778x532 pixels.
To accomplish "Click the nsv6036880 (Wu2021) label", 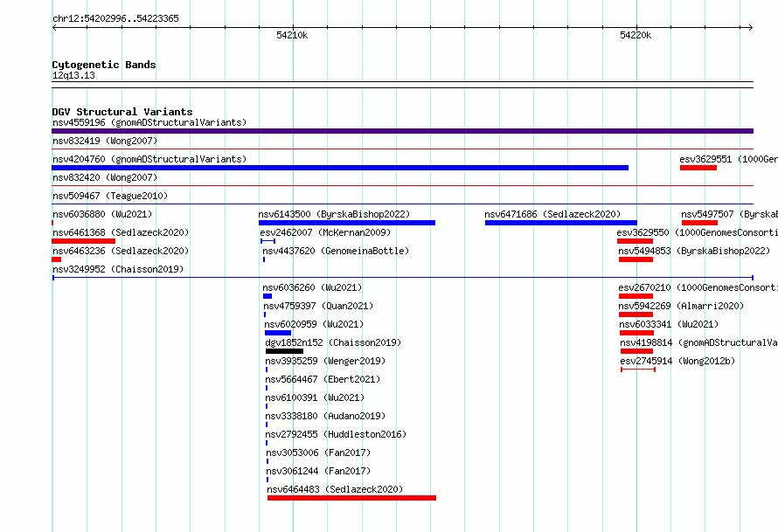I will click(x=102, y=214).
